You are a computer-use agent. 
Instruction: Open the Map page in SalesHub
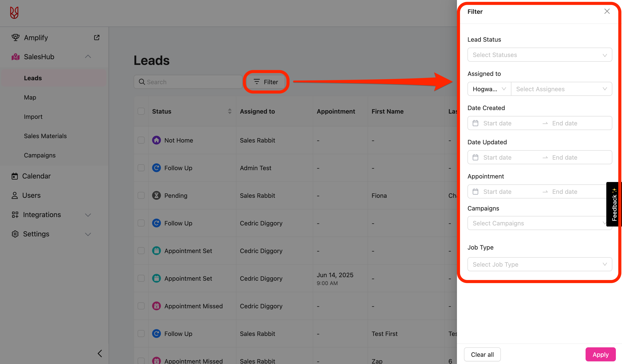(30, 97)
